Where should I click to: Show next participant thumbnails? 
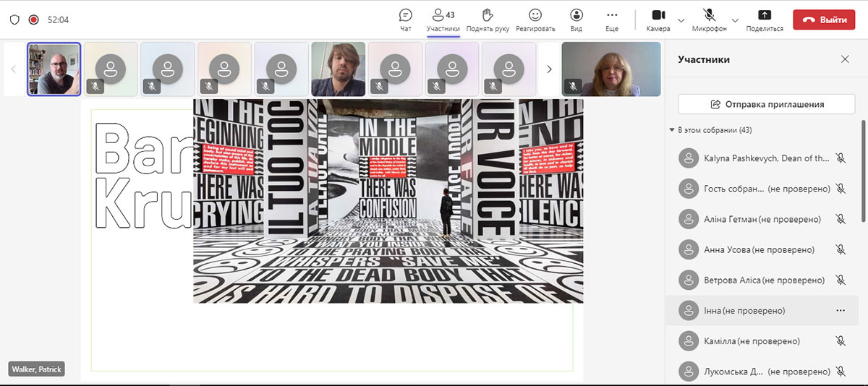coord(549,69)
